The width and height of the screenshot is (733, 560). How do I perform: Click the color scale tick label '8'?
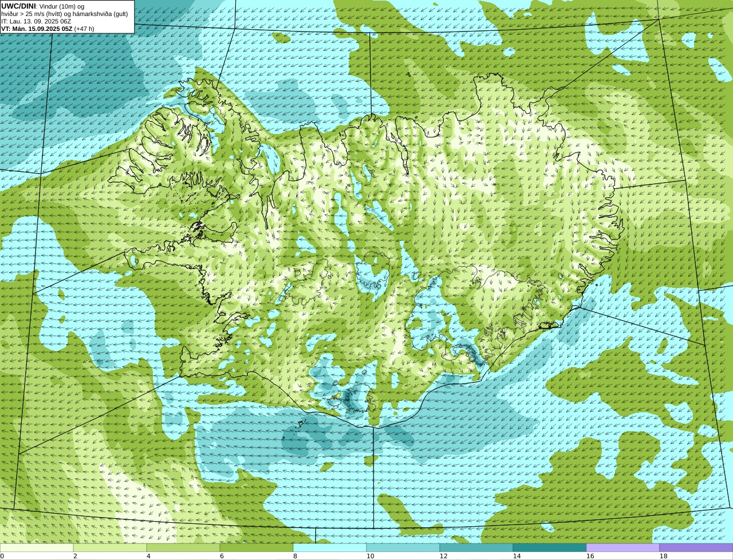pos(295,556)
